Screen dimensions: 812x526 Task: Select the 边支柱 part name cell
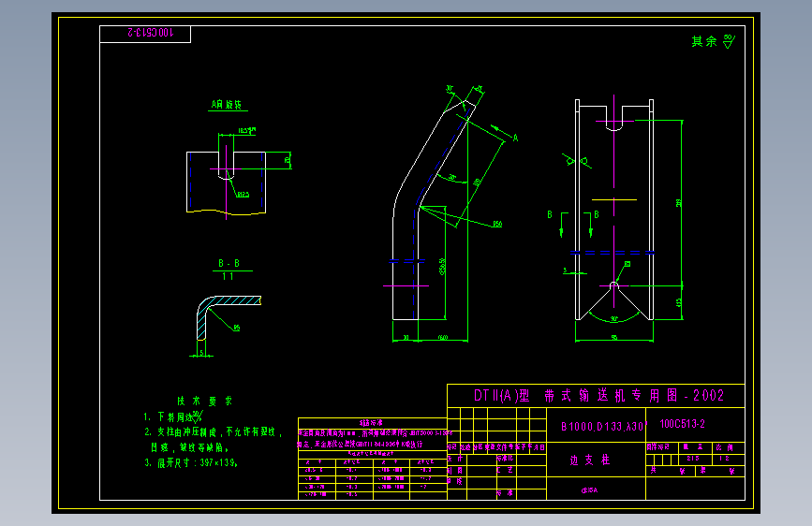590,460
